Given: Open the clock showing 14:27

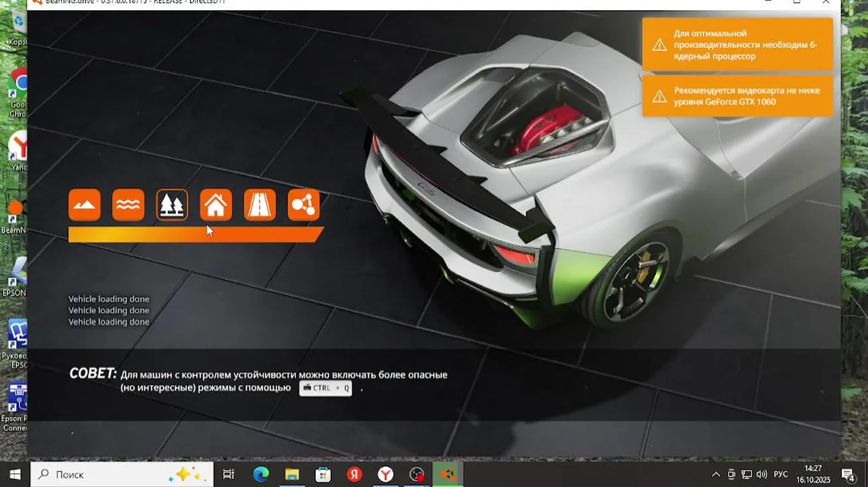Looking at the screenshot, I should tap(814, 474).
